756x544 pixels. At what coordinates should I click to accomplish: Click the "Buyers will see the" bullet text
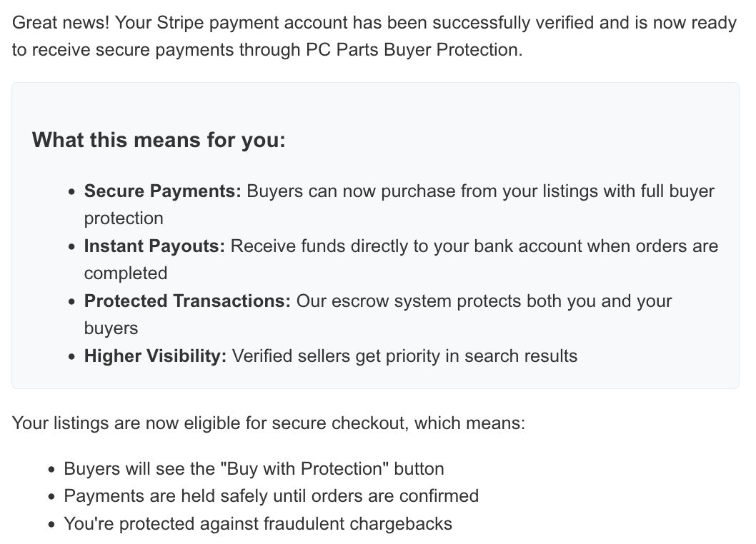point(139,469)
